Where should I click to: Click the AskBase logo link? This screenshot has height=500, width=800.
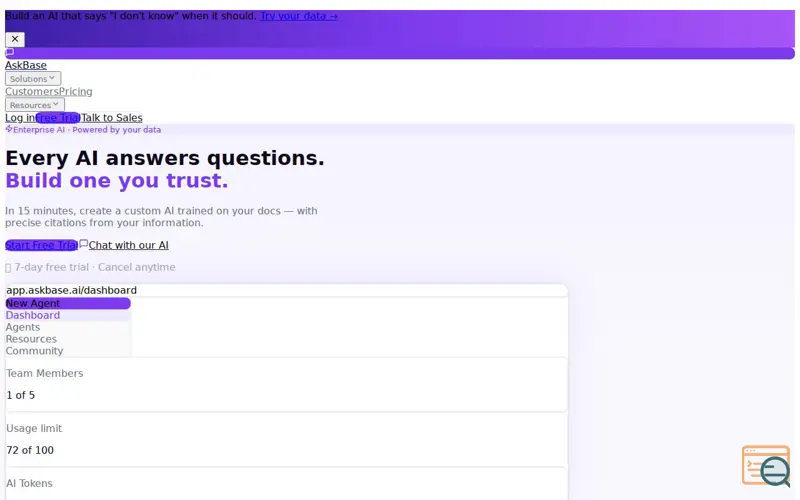coord(26,65)
